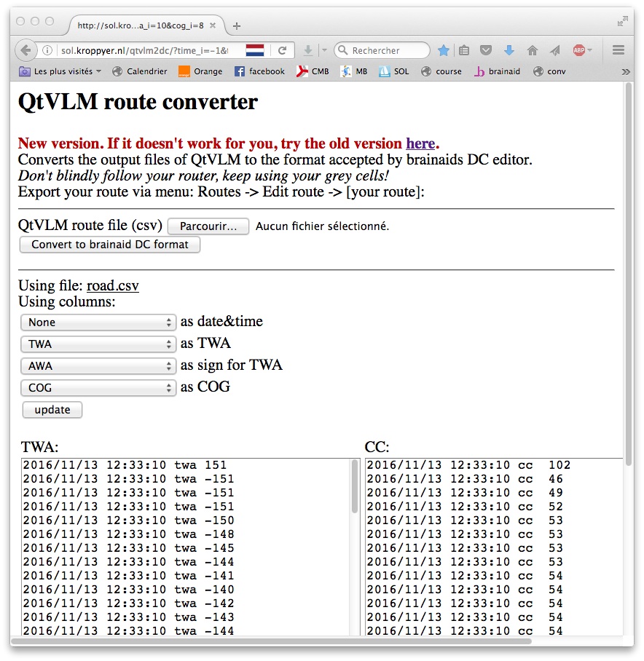Go to the home page icon

click(x=533, y=50)
